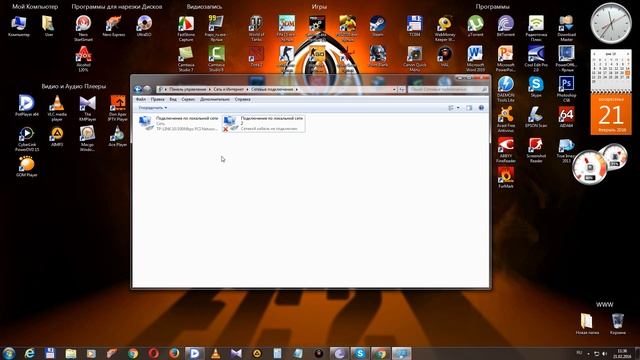Launch DAEMON Tools Lite desktop shortcut

point(506,89)
